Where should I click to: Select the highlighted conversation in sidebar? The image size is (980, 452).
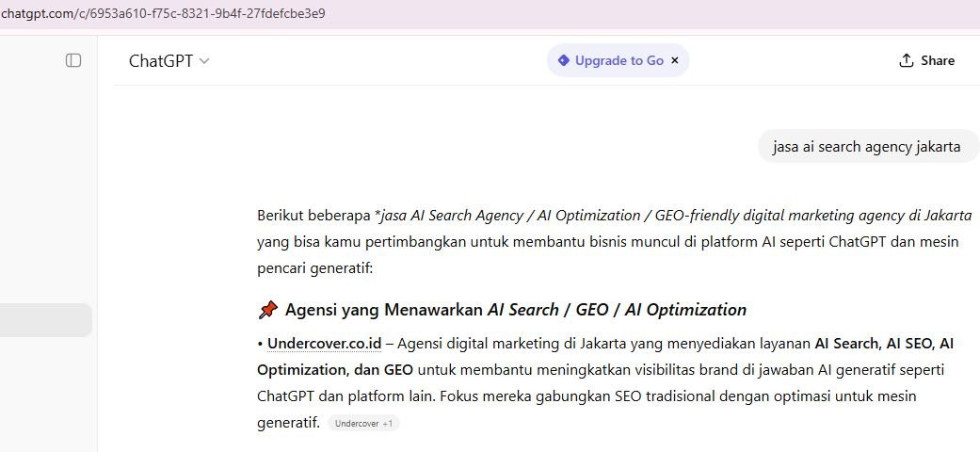(45, 320)
